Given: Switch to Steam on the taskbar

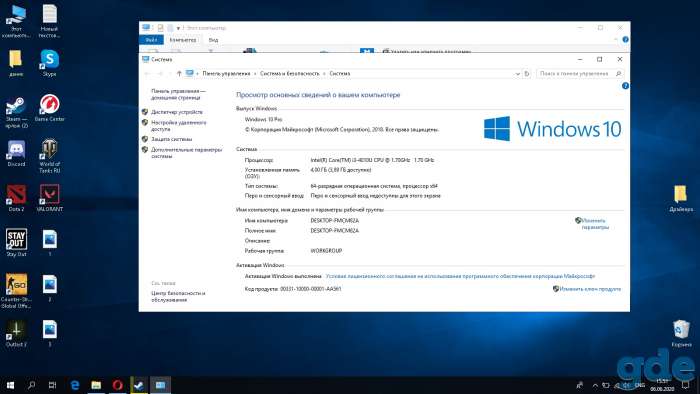Looking at the screenshot, I should (139, 385).
